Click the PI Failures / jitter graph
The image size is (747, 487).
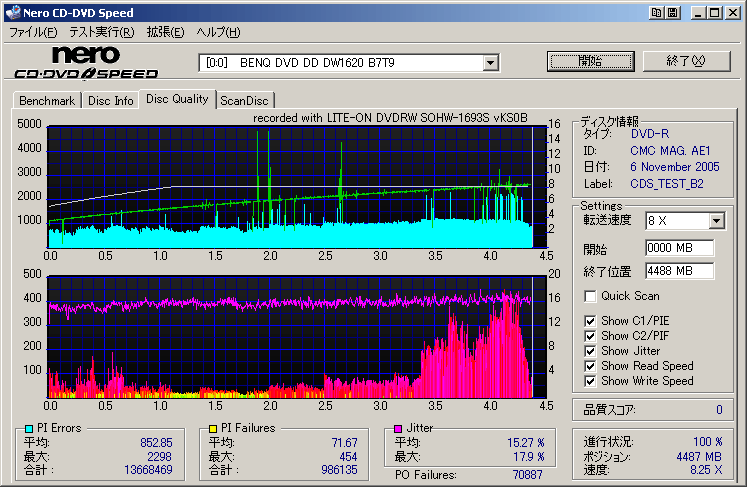296,336
